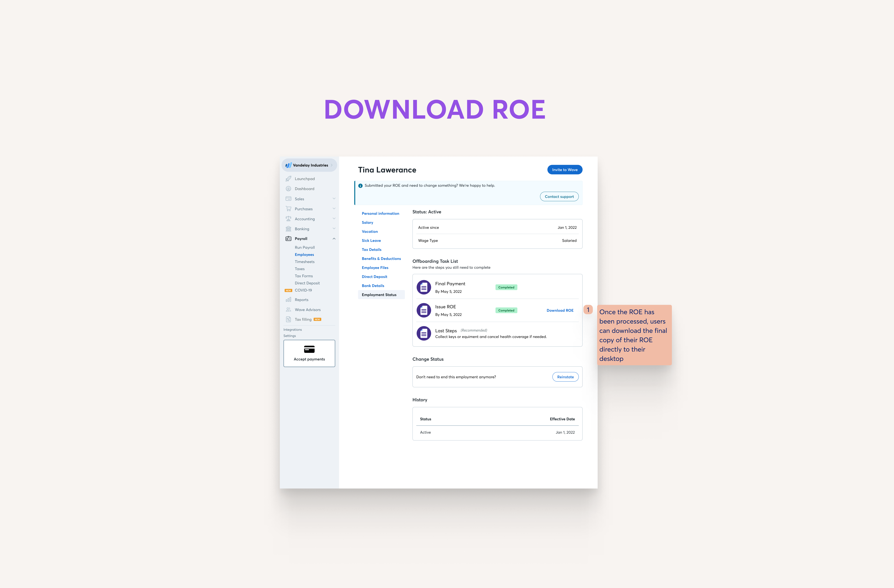Click the Tax filling document icon
Screen dimensions: 894x588
click(288, 319)
